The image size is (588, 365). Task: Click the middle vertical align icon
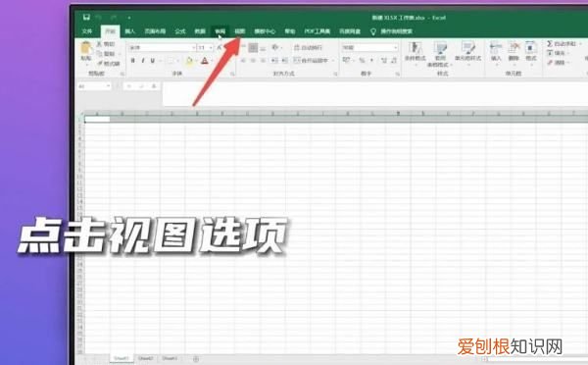[253, 48]
